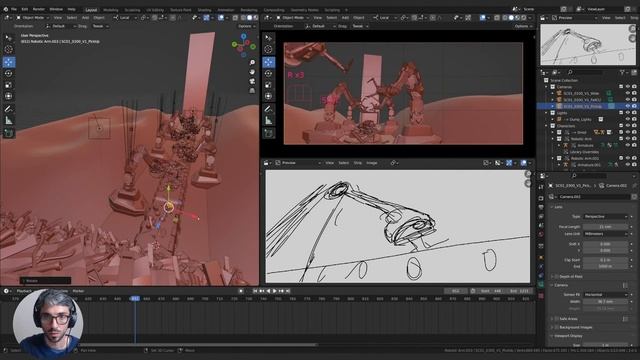Screen dimensions: 640x360
Task: Enable the Safe Areas checkbox
Action: pos(557,319)
